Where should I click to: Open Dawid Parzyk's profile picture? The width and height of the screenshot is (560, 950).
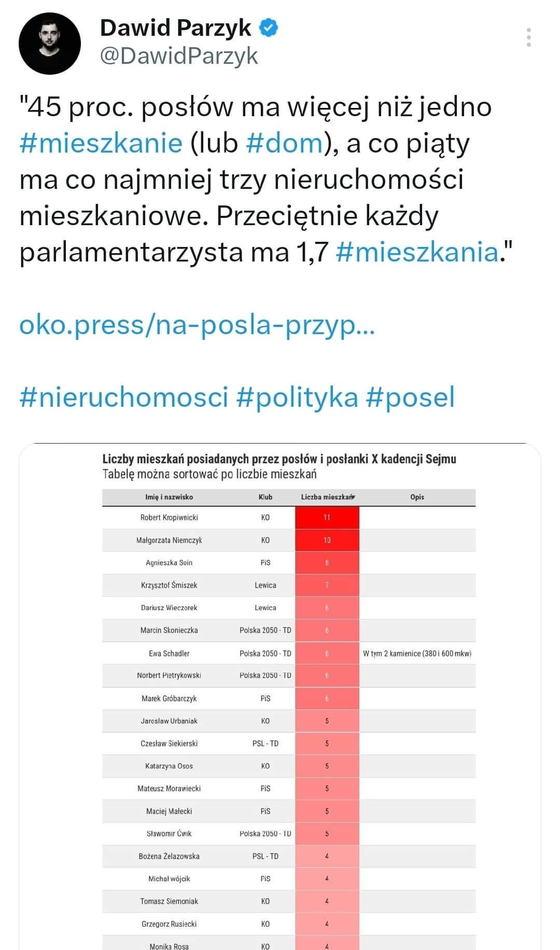(x=50, y=44)
